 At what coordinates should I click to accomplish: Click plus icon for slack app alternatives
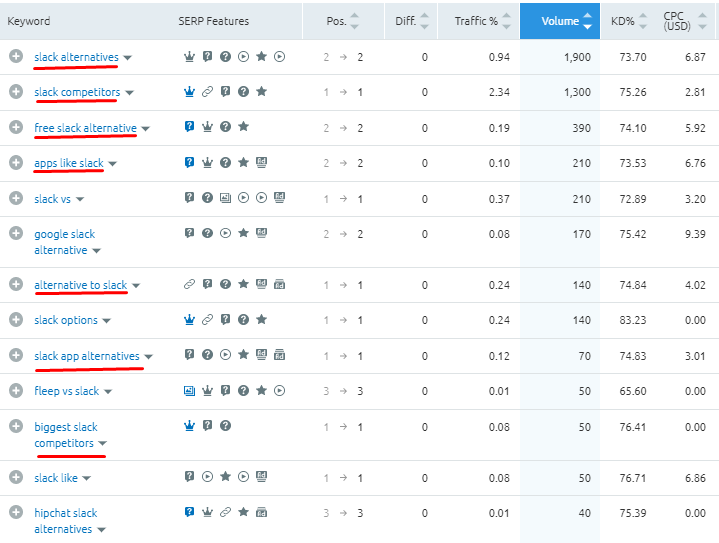[x=16, y=355]
